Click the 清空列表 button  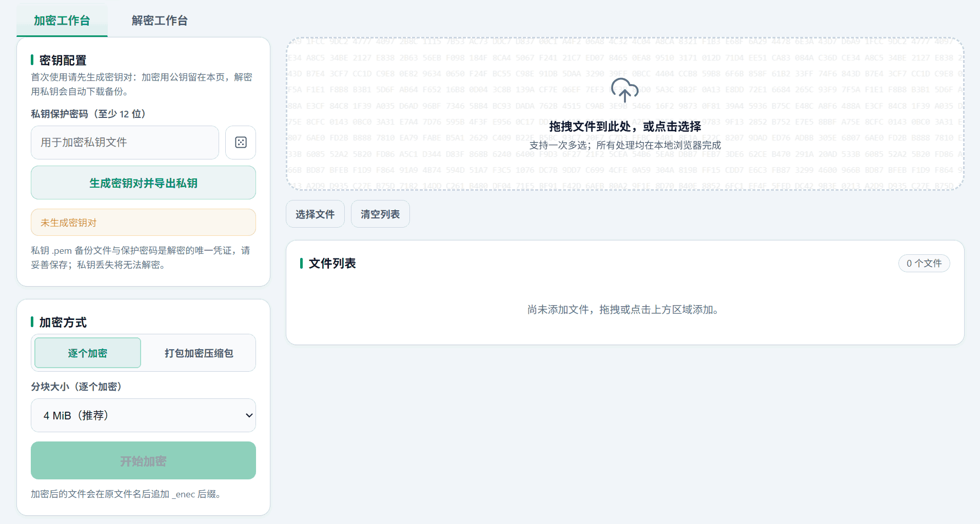[380, 214]
